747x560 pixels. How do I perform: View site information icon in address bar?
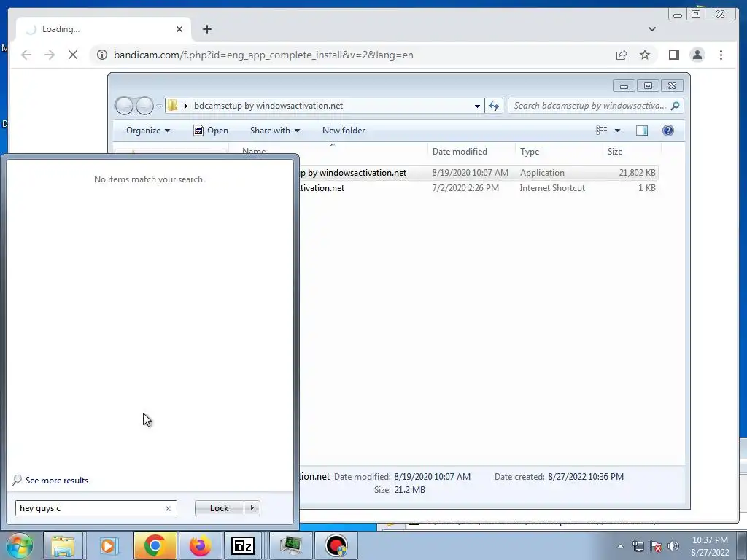pyautogui.click(x=102, y=55)
